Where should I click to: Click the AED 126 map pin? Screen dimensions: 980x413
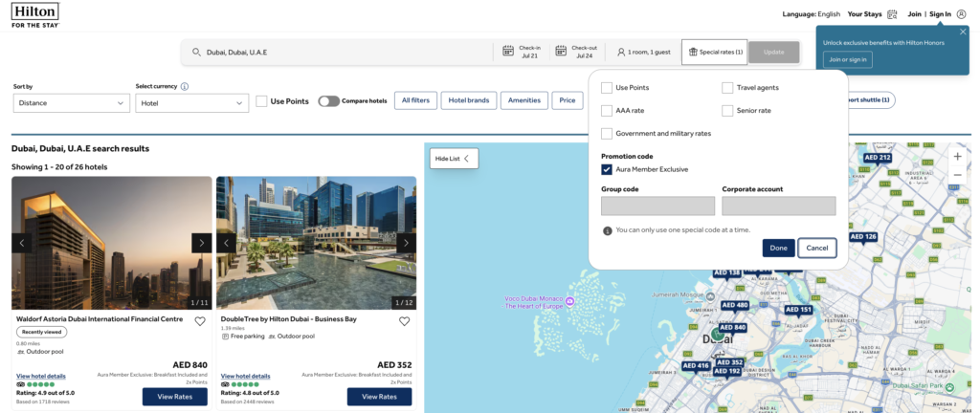(x=863, y=238)
